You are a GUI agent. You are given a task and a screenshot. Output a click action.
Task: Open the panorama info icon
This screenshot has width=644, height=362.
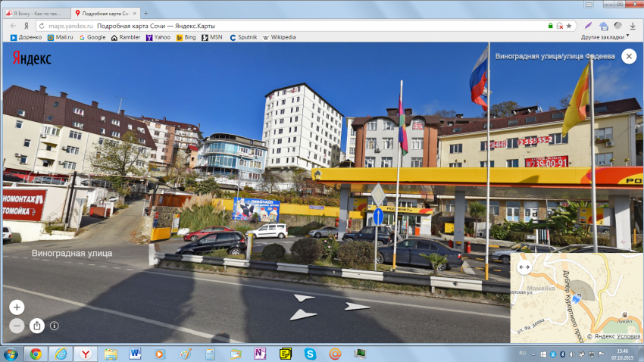point(55,326)
